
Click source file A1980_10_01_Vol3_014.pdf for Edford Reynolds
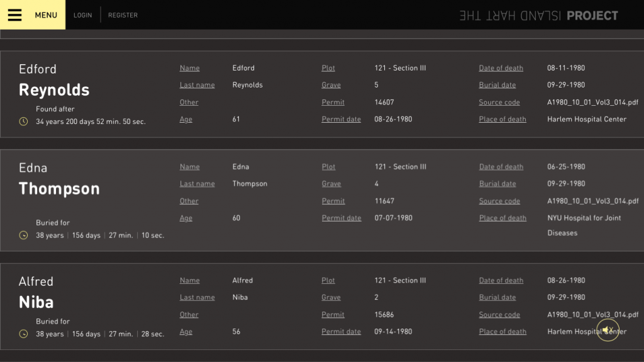pyautogui.click(x=592, y=102)
